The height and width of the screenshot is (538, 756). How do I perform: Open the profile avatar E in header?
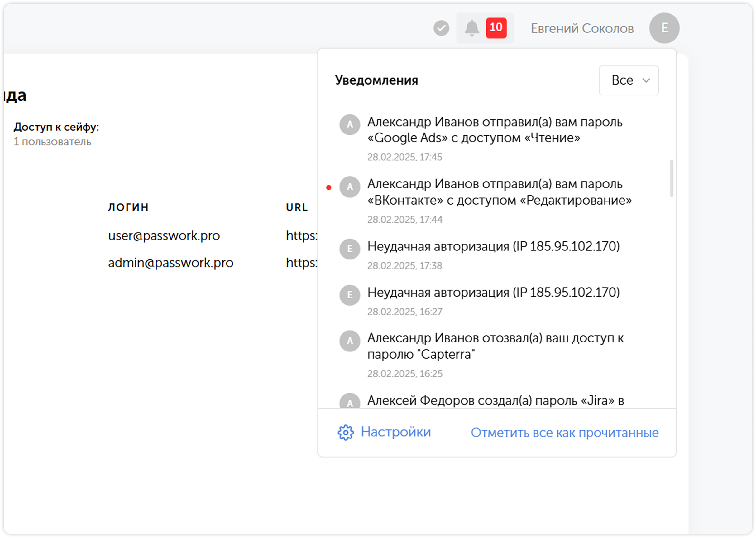(x=664, y=28)
